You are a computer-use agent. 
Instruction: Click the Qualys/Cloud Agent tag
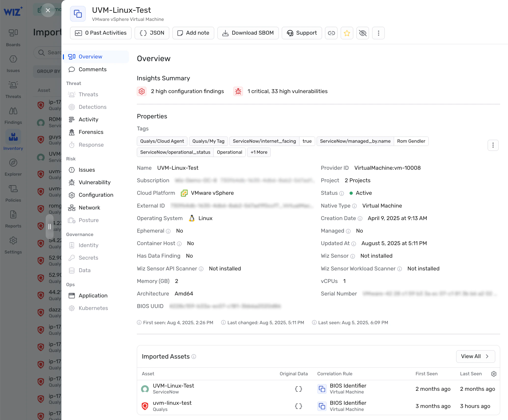162,141
